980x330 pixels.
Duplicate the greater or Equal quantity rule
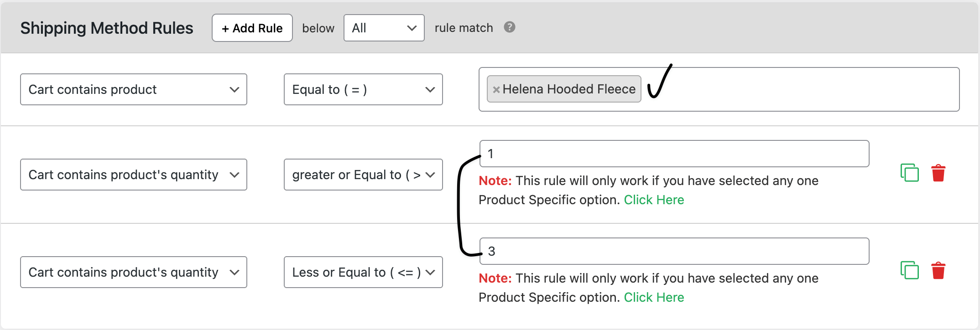tap(909, 173)
